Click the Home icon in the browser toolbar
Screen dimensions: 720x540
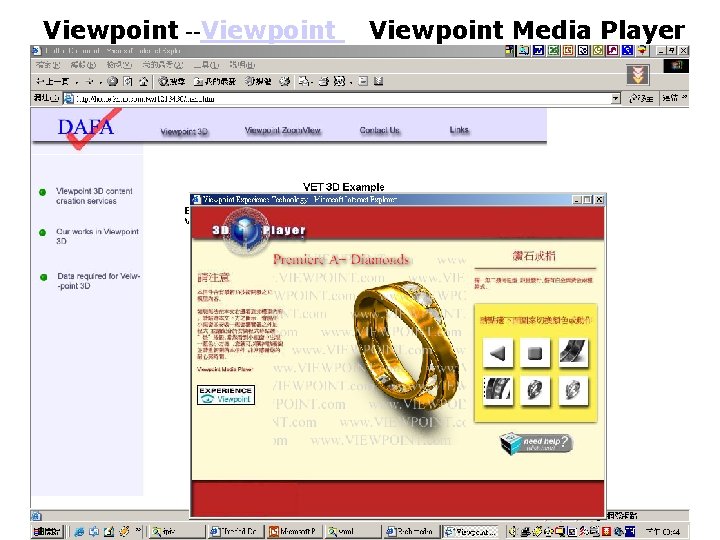(x=144, y=82)
